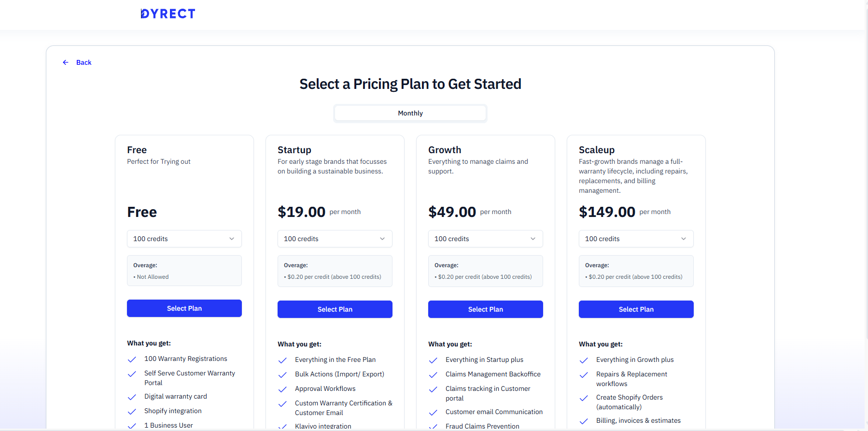Click the Dyrect logo
This screenshot has height=431, width=868.
point(168,14)
